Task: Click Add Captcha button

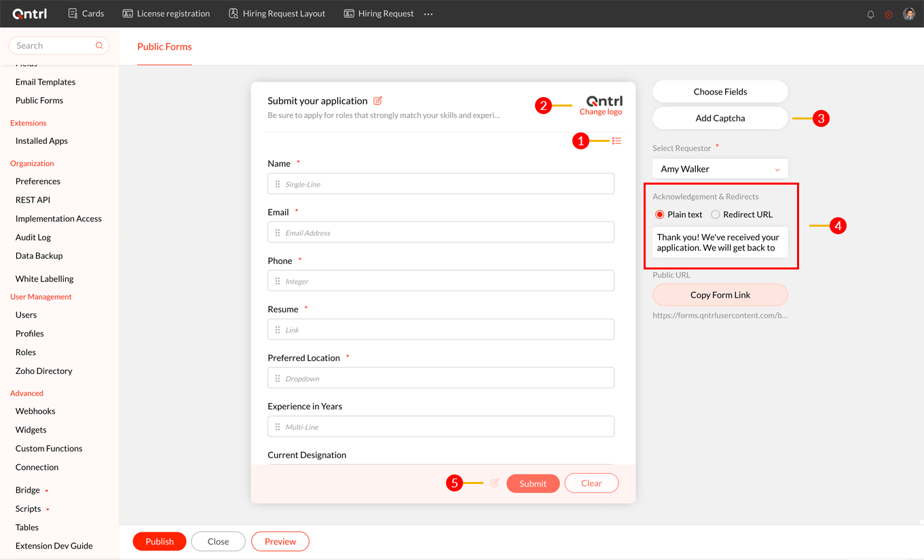Action: 720,118
